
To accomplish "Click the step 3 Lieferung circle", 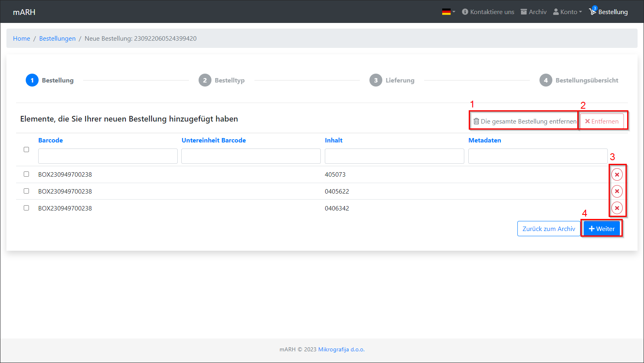I will 375,80.
